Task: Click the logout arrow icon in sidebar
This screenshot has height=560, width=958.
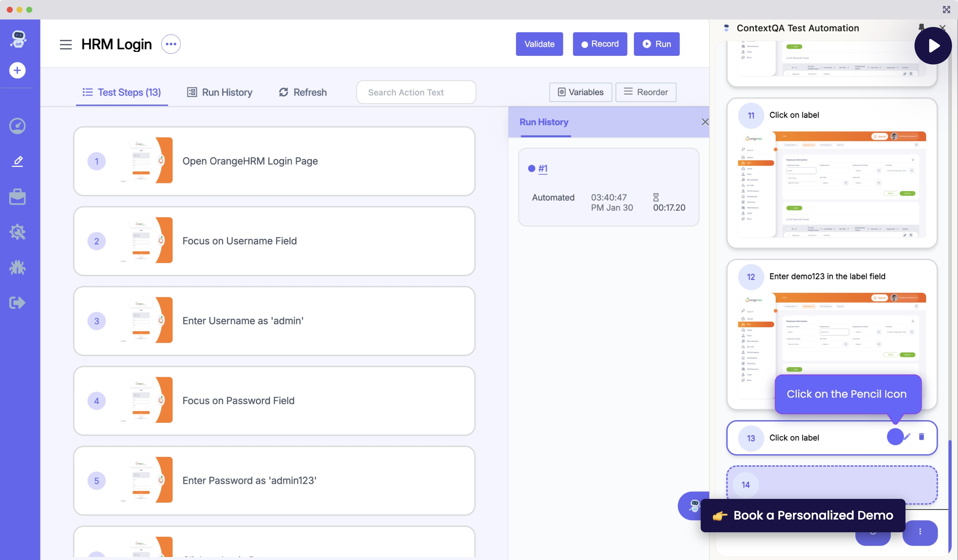Action: tap(17, 303)
